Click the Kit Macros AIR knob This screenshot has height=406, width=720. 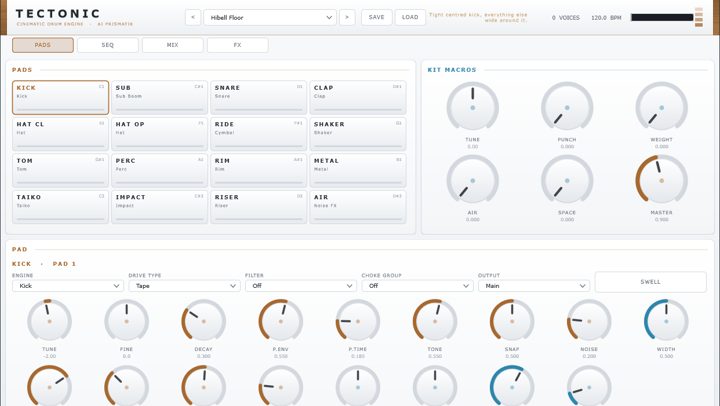tap(472, 180)
